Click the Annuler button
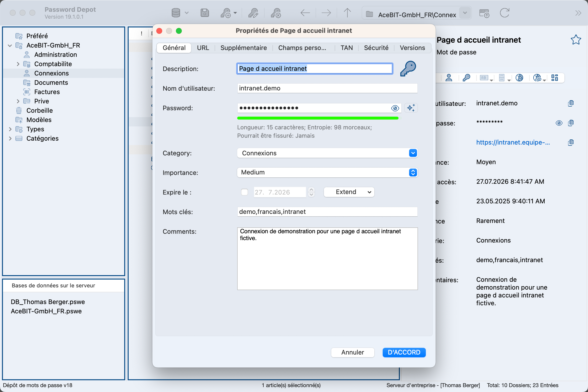Viewport: 588px width, 392px height. [353, 352]
